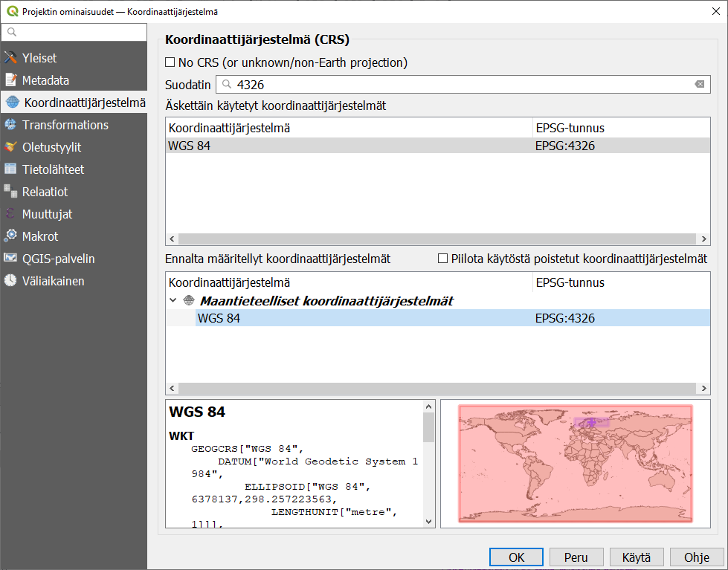Click the Tietolähteet table icon
This screenshot has width=728, height=570.
click(10, 169)
